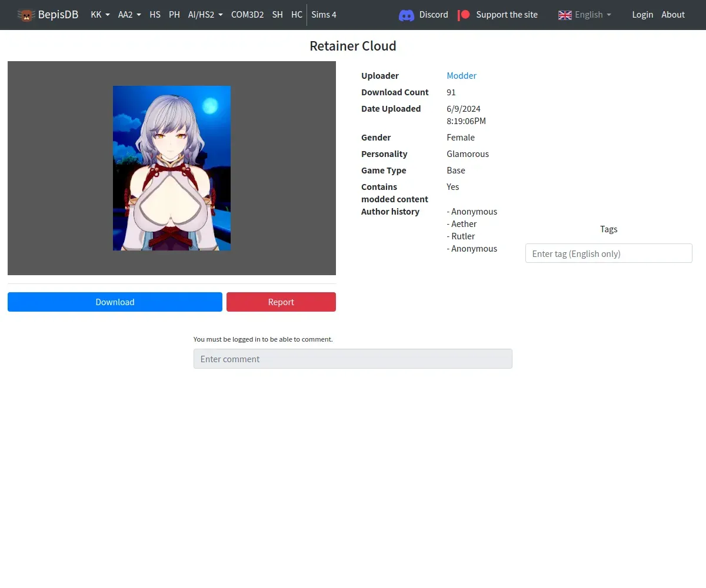706x588 pixels.
Task: Click the character card preview image
Action: [172, 168]
